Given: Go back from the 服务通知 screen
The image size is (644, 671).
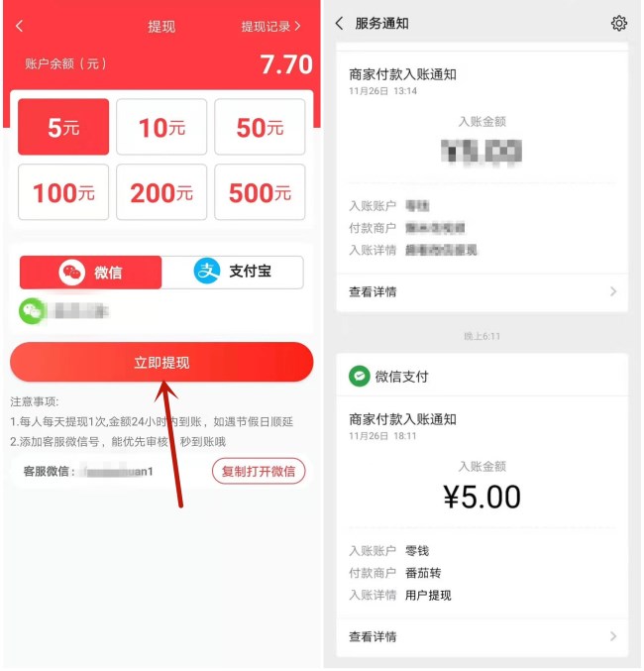Looking at the screenshot, I should tap(339, 23).
